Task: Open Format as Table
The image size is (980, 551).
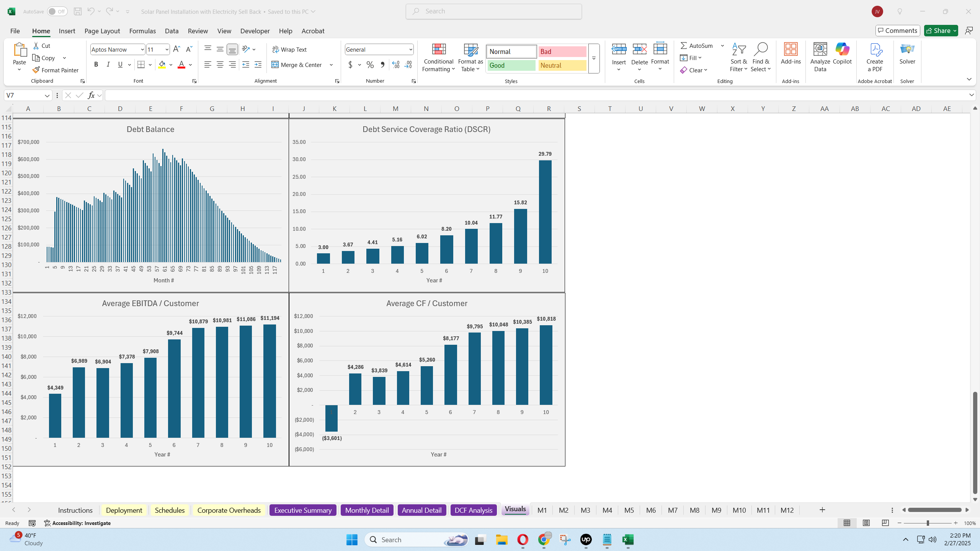Action: 470,57
